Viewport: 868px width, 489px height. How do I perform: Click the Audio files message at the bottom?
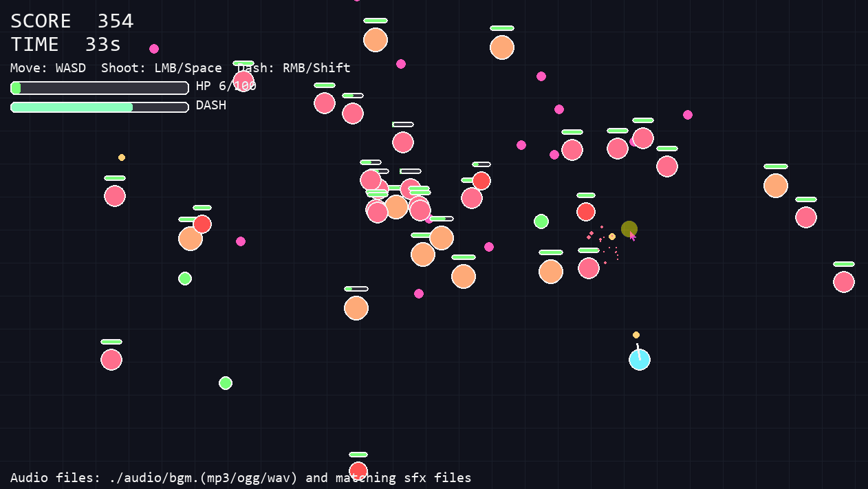(x=241, y=477)
